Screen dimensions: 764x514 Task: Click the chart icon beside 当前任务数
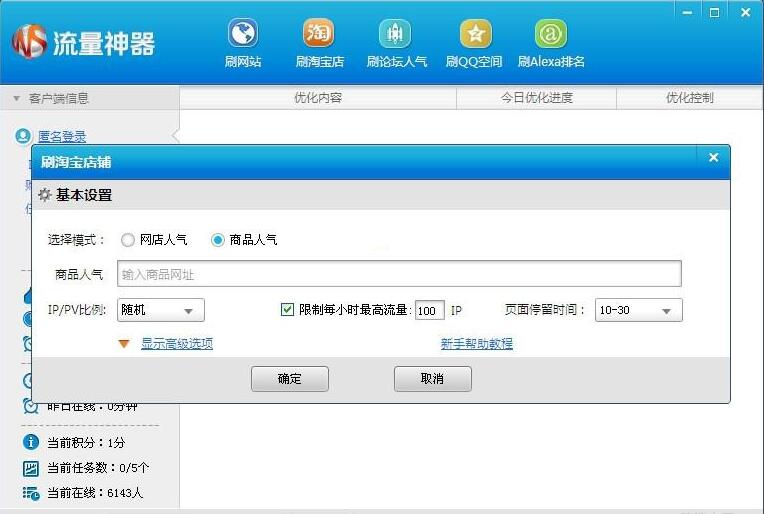coord(31,468)
